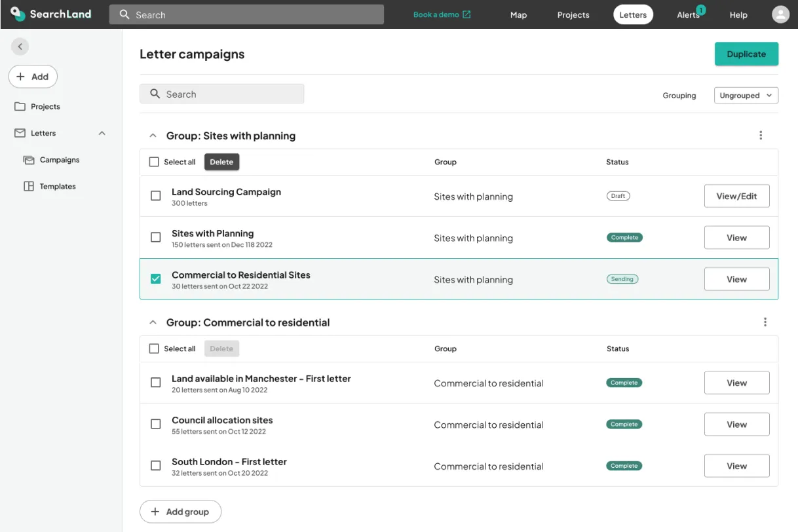Click the Sending status pill

[x=622, y=278]
